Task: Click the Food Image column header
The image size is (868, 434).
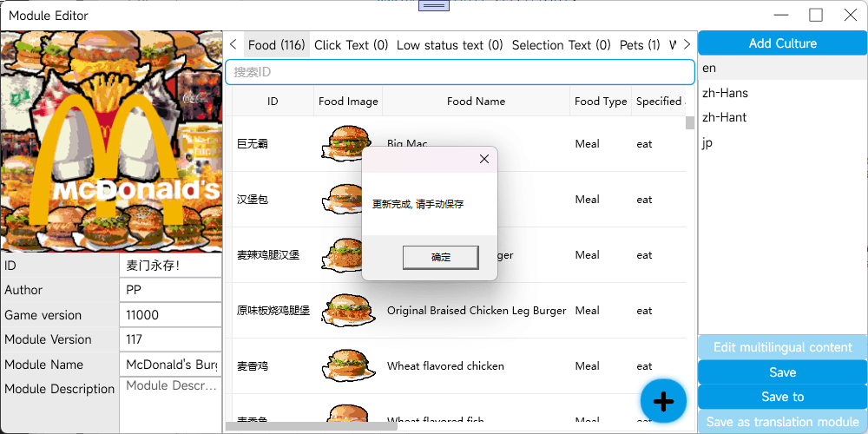Action: pyautogui.click(x=348, y=102)
